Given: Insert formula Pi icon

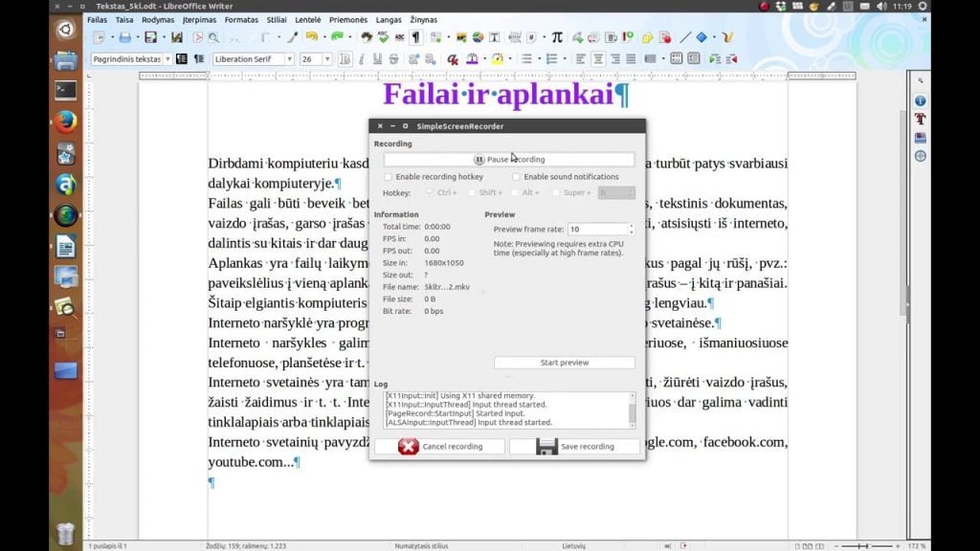Looking at the screenshot, I should (557, 37).
